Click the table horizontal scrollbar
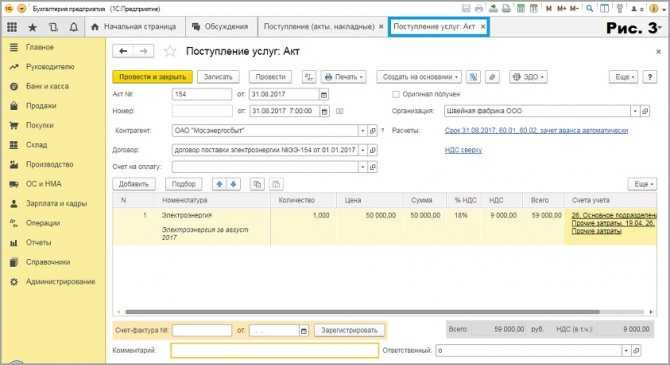This screenshot has height=365, width=670. (x=362, y=312)
